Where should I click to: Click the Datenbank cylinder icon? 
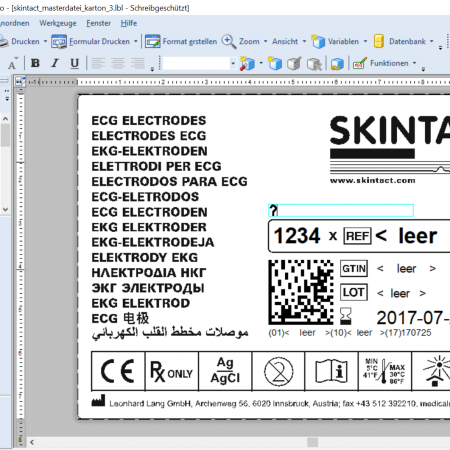379,42
